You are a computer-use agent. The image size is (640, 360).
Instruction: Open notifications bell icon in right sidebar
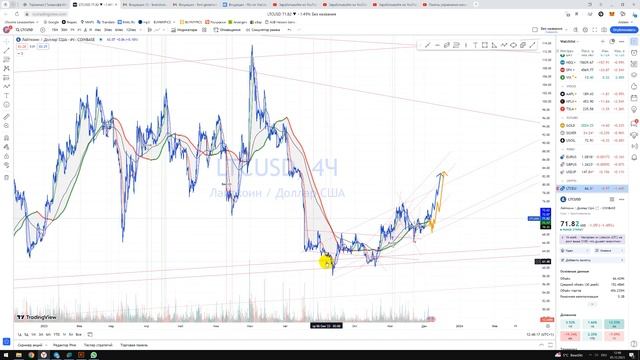(x=634, y=157)
